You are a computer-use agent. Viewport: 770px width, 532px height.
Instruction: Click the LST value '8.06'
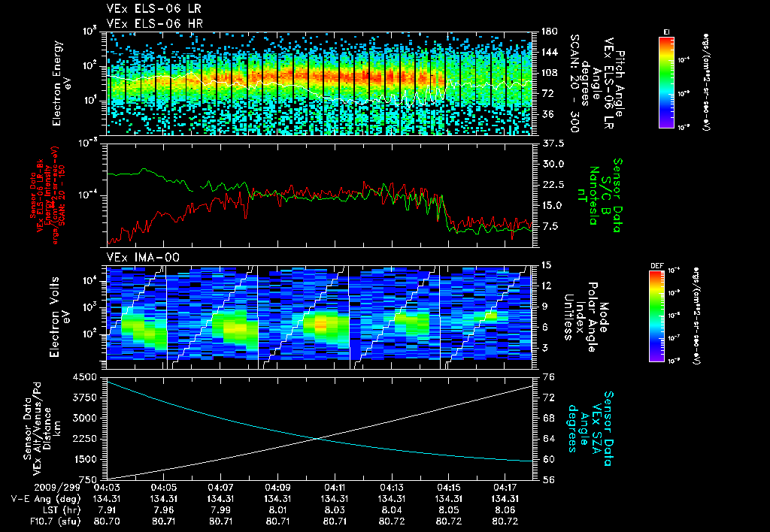point(505,510)
